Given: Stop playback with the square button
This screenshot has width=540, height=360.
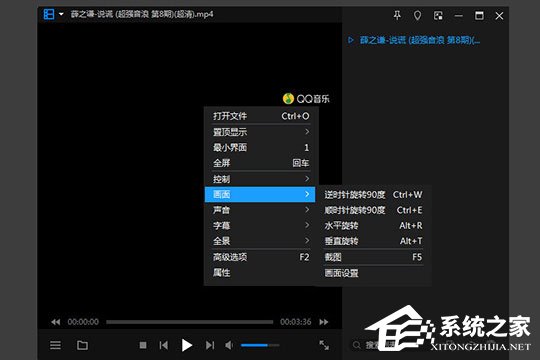Looking at the screenshot, I should click(x=143, y=345).
